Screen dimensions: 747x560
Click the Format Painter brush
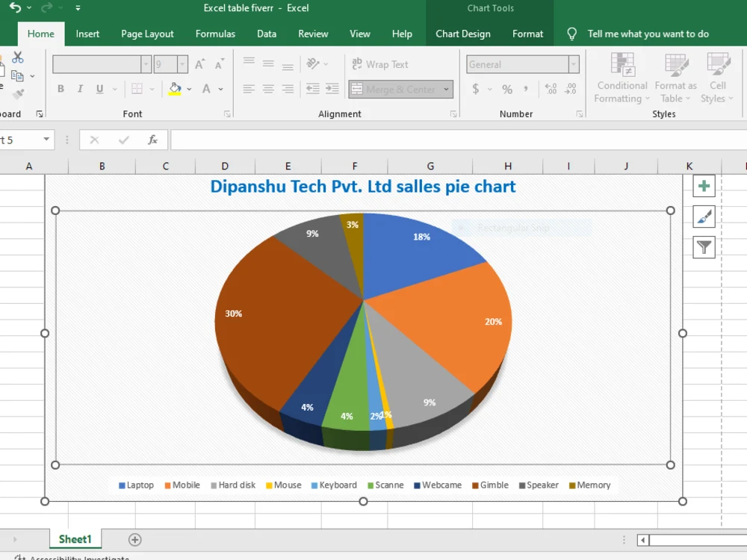(x=18, y=93)
